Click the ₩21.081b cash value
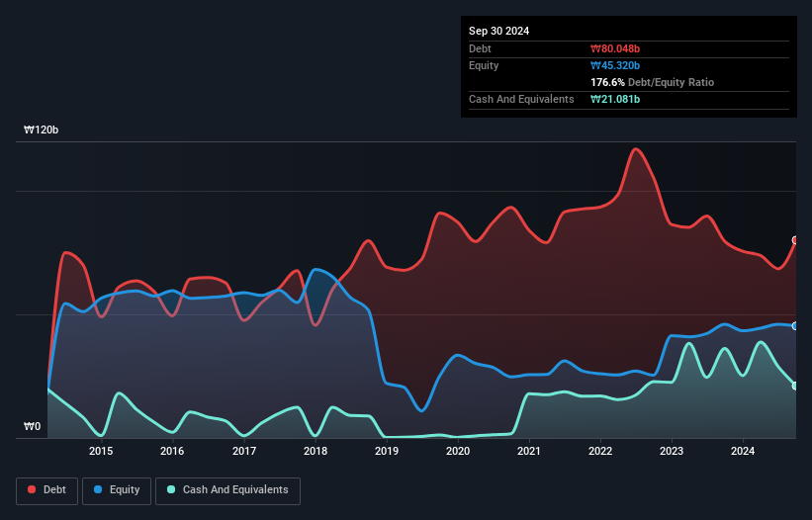The width and height of the screenshot is (812, 520). (x=615, y=99)
